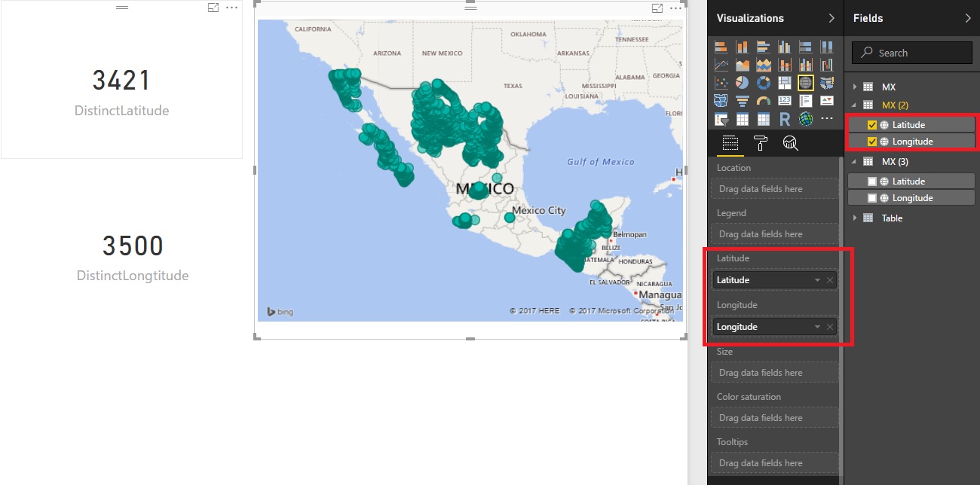Expand the Table entry in Fields
The width and height of the screenshot is (980, 485).
click(x=855, y=218)
